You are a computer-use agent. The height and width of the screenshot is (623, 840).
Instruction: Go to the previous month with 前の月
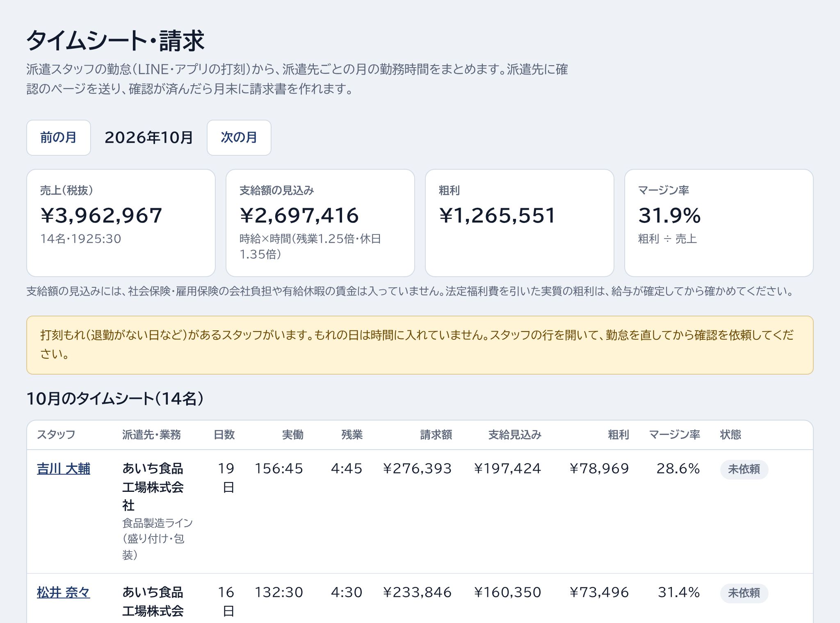pos(59,138)
